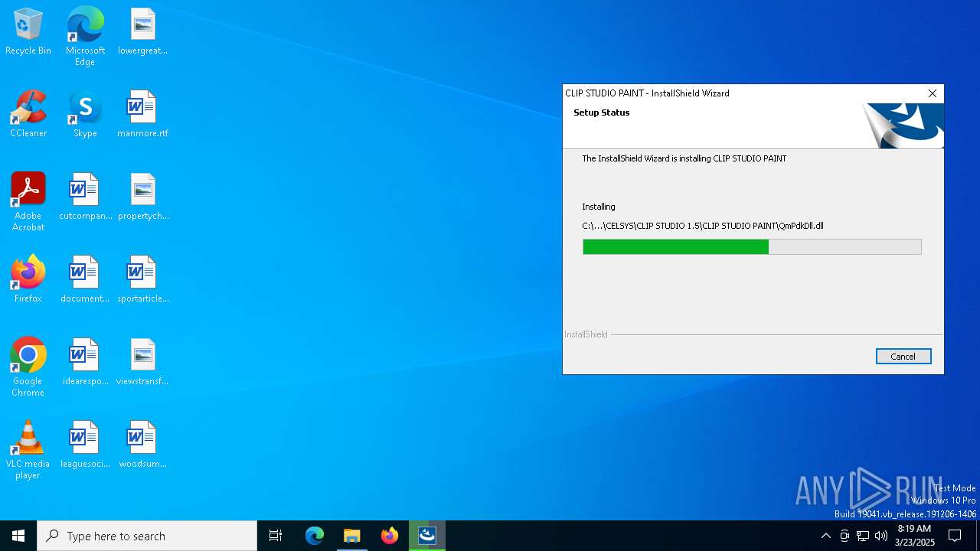This screenshot has height=551, width=980.
Task: Click the taskbar search box
Action: [x=147, y=536]
